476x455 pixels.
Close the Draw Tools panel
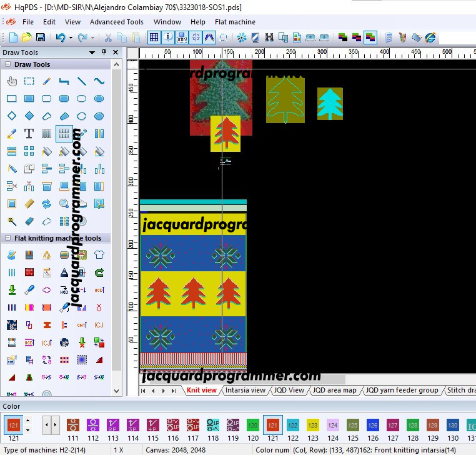116,52
